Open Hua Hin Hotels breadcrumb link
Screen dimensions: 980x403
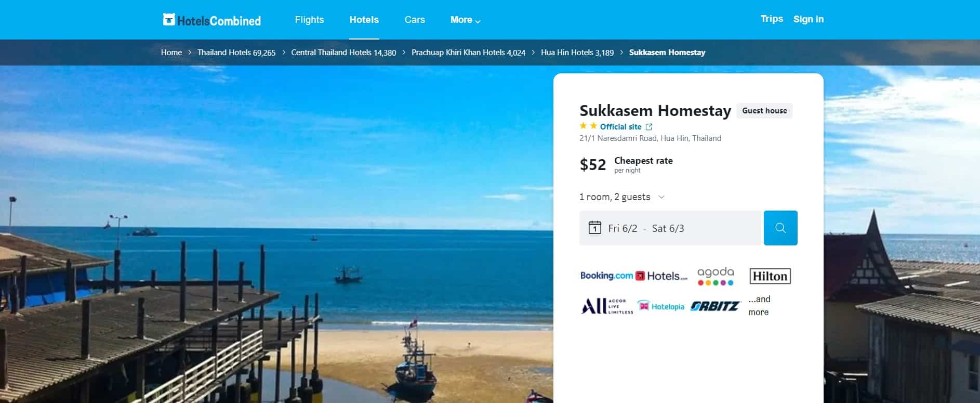(577, 53)
